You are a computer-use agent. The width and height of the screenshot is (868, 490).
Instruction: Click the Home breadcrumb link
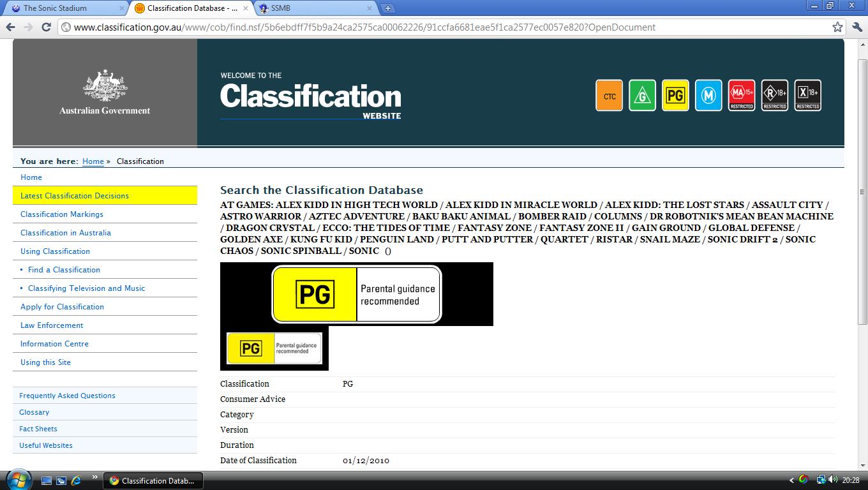93,161
